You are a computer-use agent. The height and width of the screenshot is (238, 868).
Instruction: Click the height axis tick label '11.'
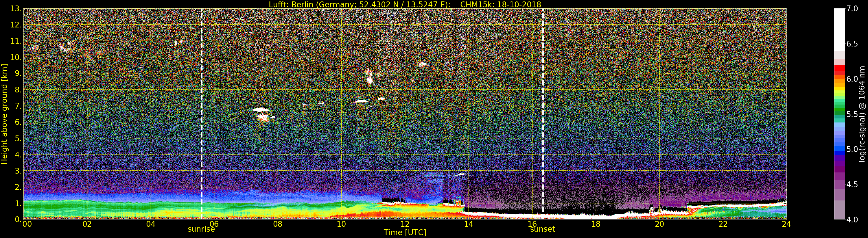[x=16, y=41]
